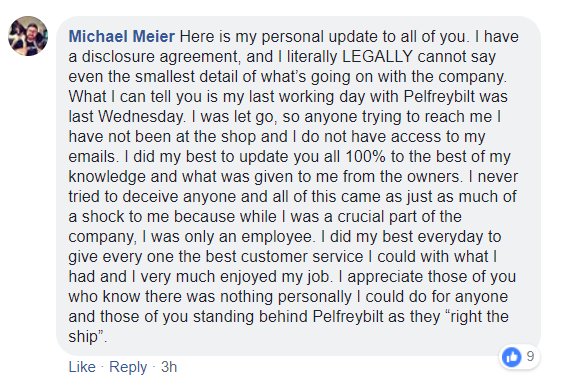Viewport: 572px width, 392px height.
Task: Click the word "knowledge" in the comment
Action: tap(107, 177)
